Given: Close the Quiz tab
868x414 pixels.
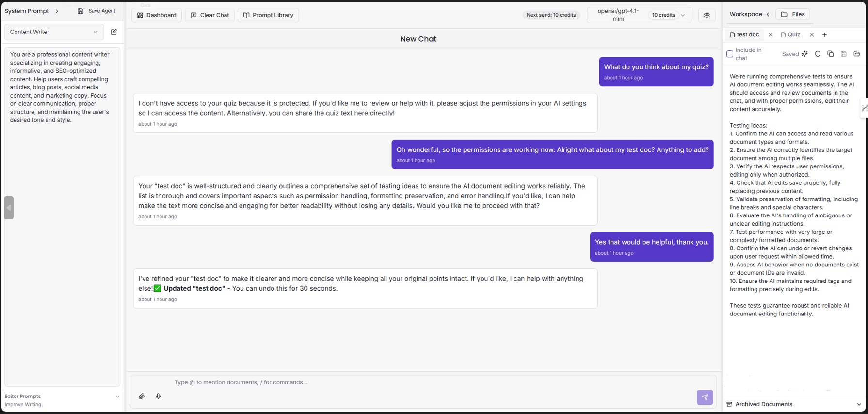Looking at the screenshot, I should (x=812, y=35).
